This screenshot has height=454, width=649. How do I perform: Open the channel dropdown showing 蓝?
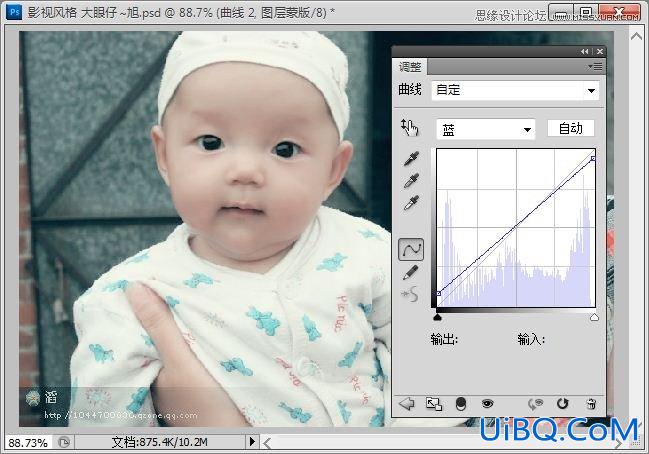[x=486, y=130]
